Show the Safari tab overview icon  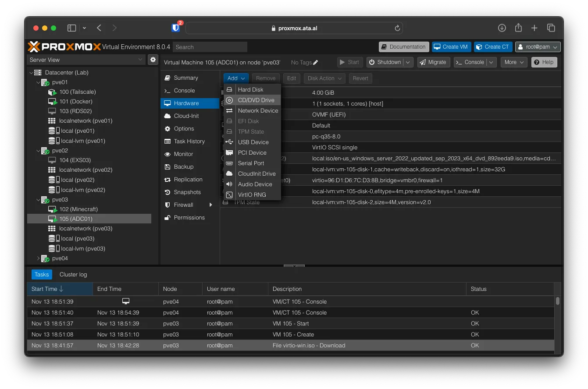click(551, 28)
